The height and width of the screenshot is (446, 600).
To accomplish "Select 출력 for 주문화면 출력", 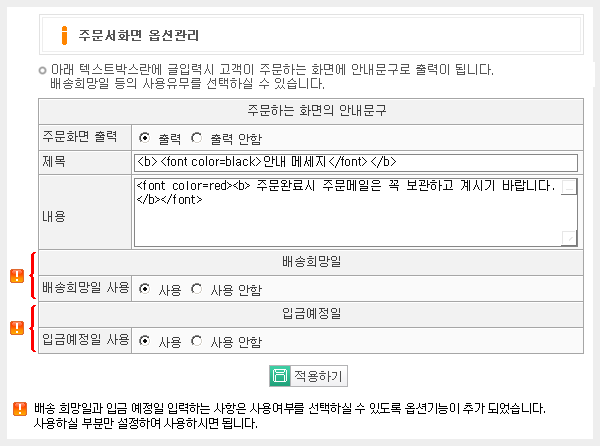I will [x=145, y=138].
